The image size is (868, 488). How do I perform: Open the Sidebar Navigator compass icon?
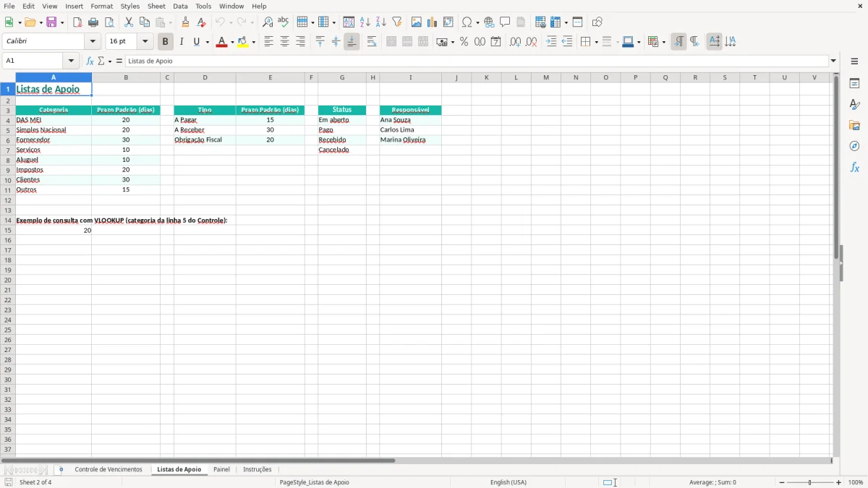(854, 146)
